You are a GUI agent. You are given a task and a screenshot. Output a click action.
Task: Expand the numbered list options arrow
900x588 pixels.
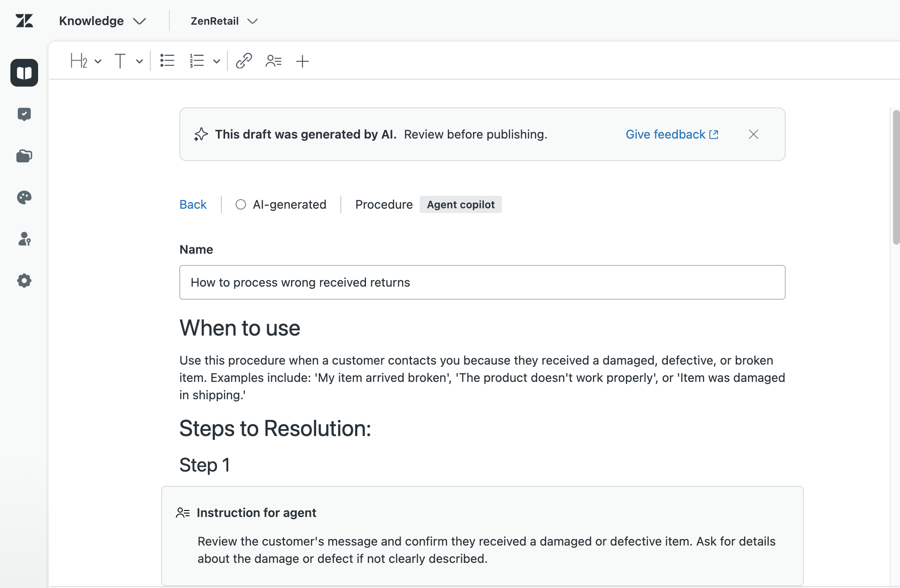(217, 61)
